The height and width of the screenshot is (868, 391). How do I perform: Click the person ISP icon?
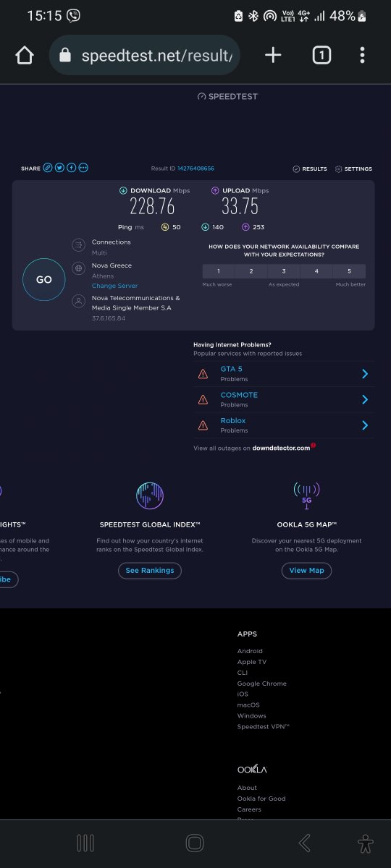[78, 300]
